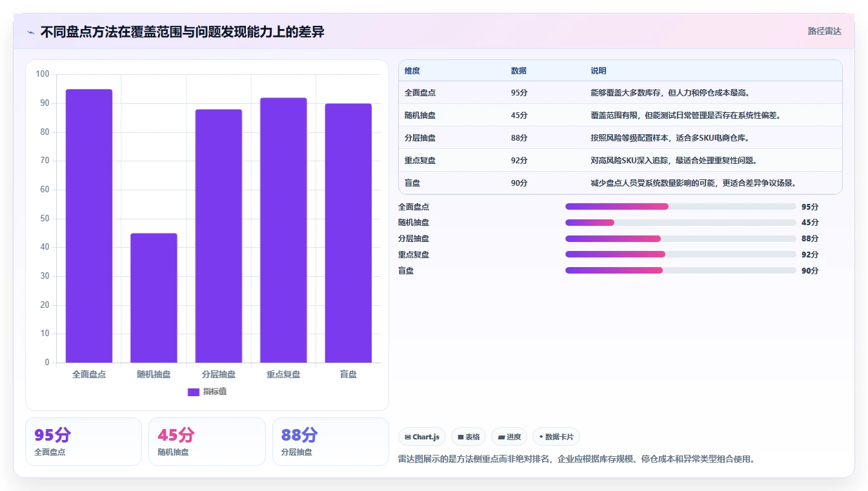This screenshot has width=868, height=491.
Task: Click the 盲盘 label in progress list
Action: point(406,270)
